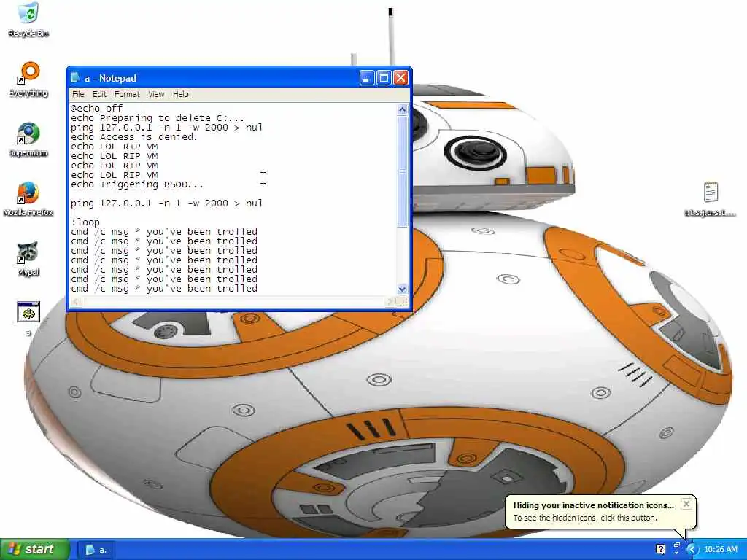The height and width of the screenshot is (560, 747).
Task: Select the batch file icon named a
Action: point(28,318)
